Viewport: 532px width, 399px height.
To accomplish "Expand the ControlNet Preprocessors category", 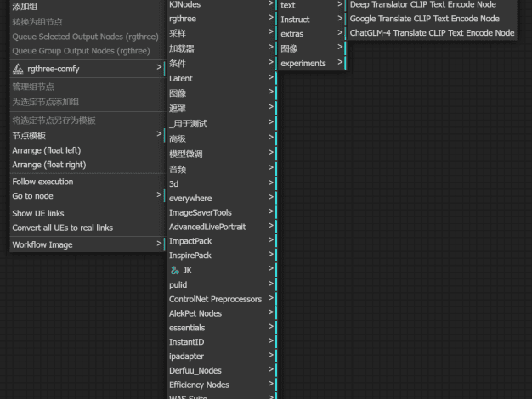I will 222,299.
